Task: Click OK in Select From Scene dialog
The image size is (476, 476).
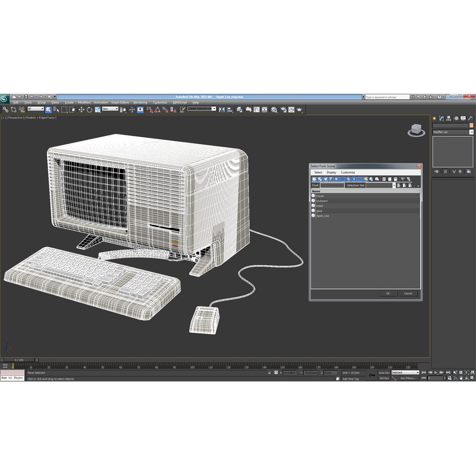Action: [x=388, y=294]
